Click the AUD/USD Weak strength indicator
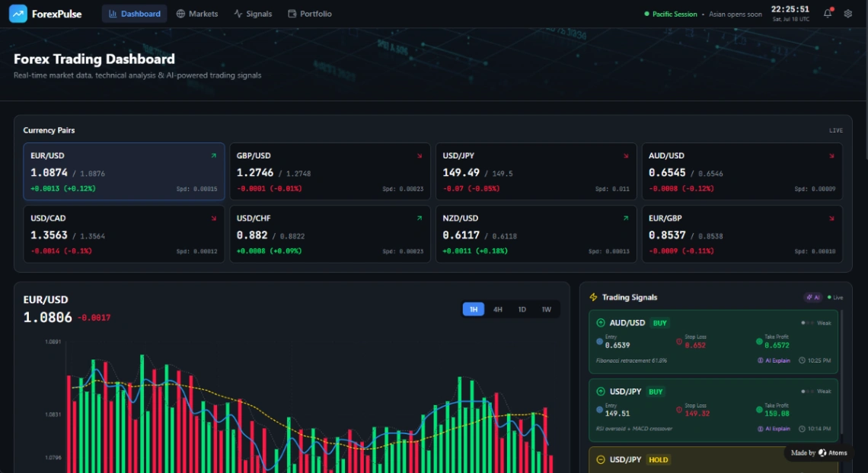 (816, 323)
